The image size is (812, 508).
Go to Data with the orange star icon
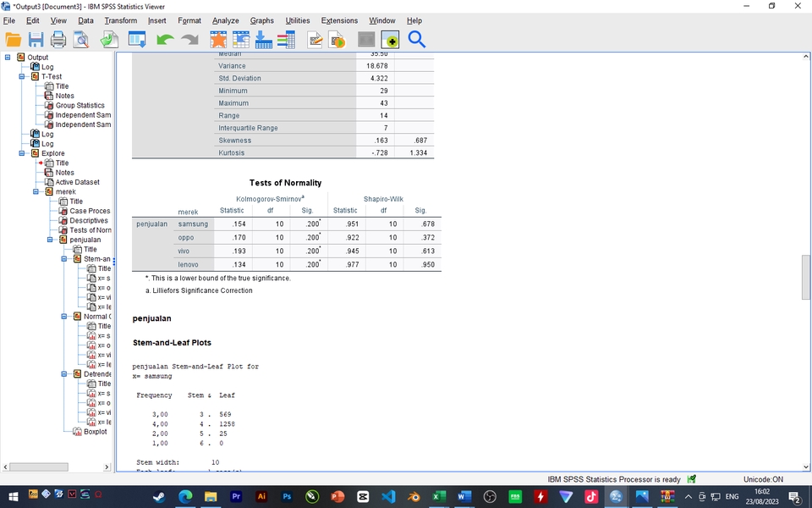click(218, 40)
